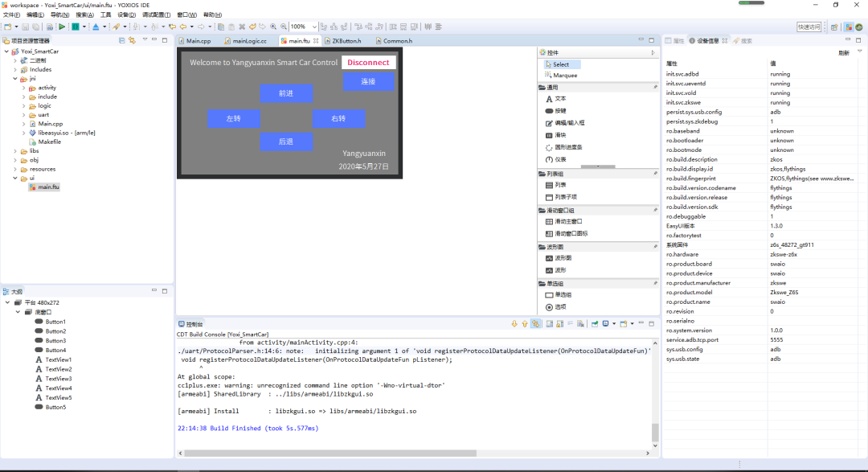The width and height of the screenshot is (868, 472).
Task: Switch to the Main.cpp editor tab
Action: (x=194, y=41)
